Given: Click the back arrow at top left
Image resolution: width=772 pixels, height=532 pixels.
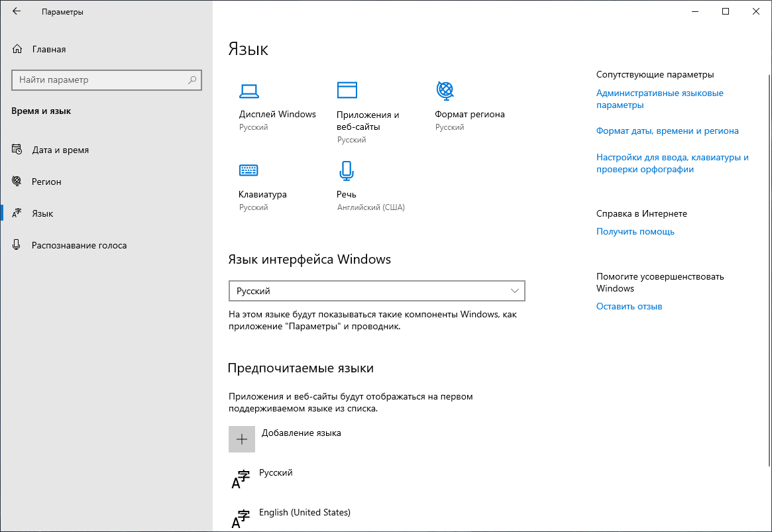Looking at the screenshot, I should pos(16,11).
